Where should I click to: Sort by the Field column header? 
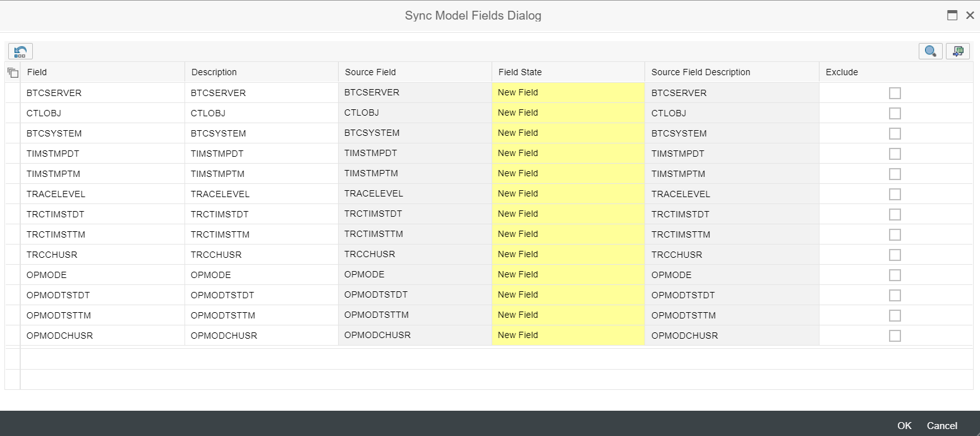(x=101, y=73)
